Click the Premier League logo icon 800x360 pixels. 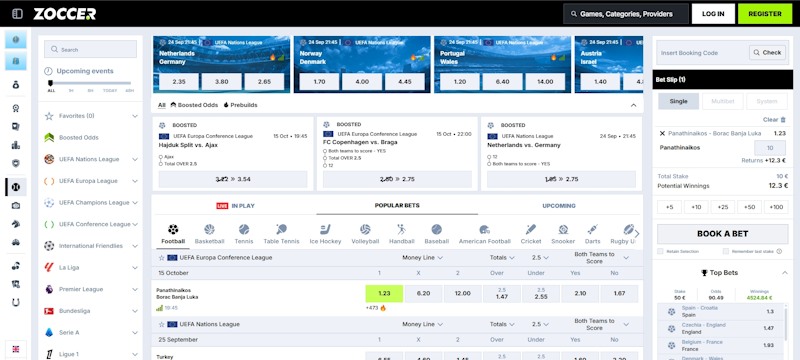pyautogui.click(x=49, y=289)
